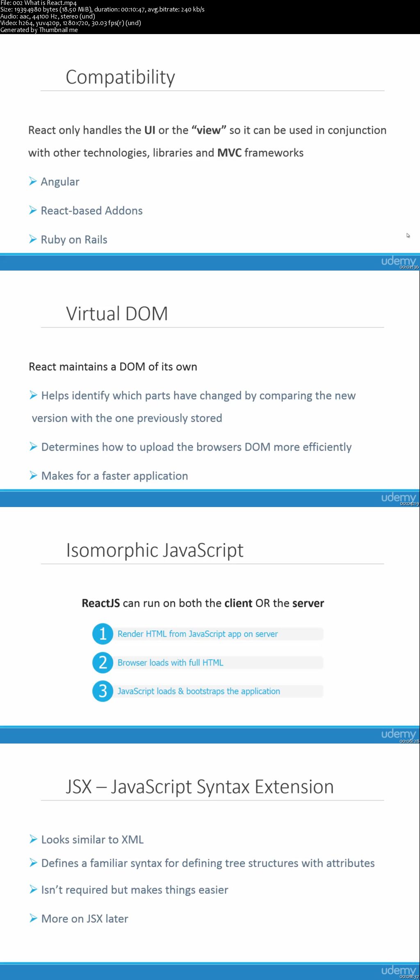This screenshot has height=980, width=420.
Task: Click the Video h264 codec info line
Action: click(71, 23)
